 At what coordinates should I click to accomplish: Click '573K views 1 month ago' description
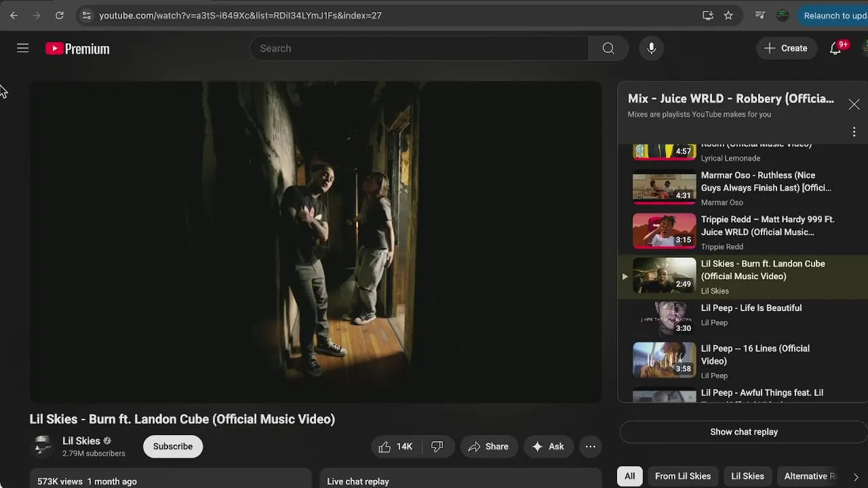87,481
